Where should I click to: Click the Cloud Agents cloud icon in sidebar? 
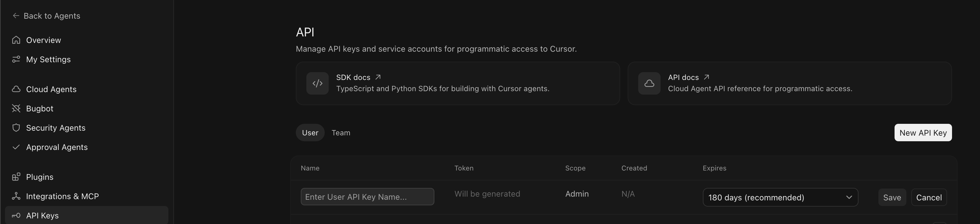16,89
